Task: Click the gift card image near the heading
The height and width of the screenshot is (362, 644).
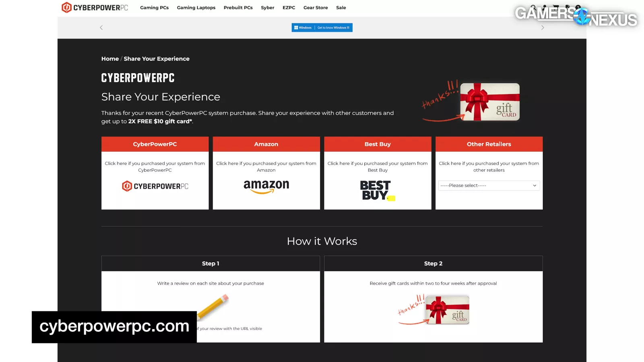Action: coord(489,102)
